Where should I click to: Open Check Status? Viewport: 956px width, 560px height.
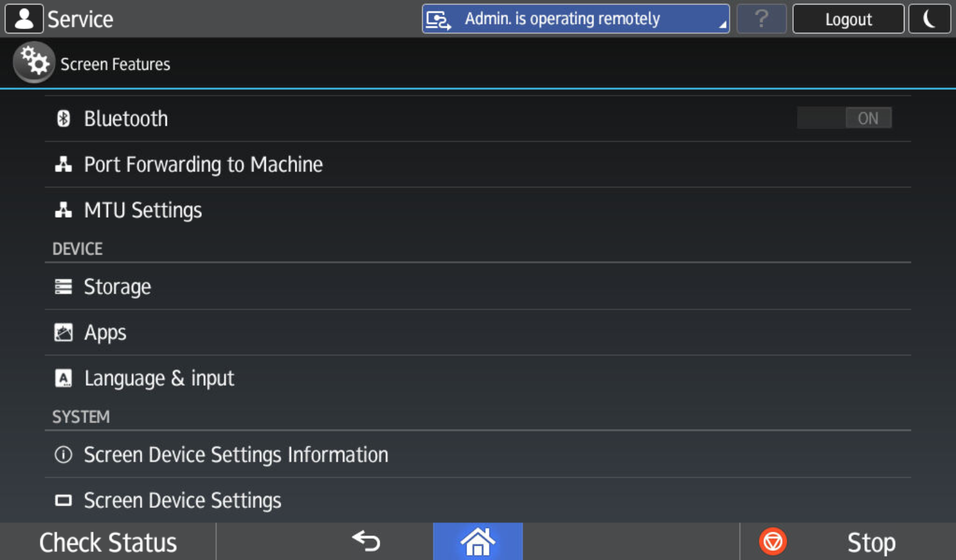108,542
